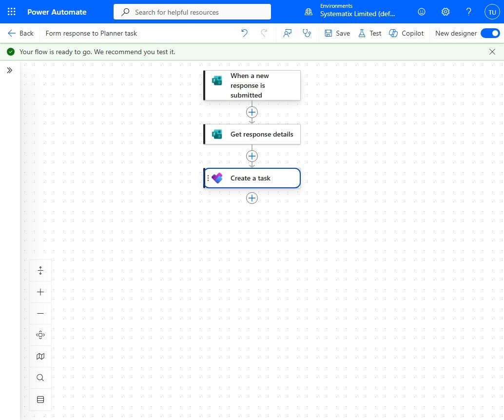
Task: Click the Forms icon on the trigger card
Action: 217,80
